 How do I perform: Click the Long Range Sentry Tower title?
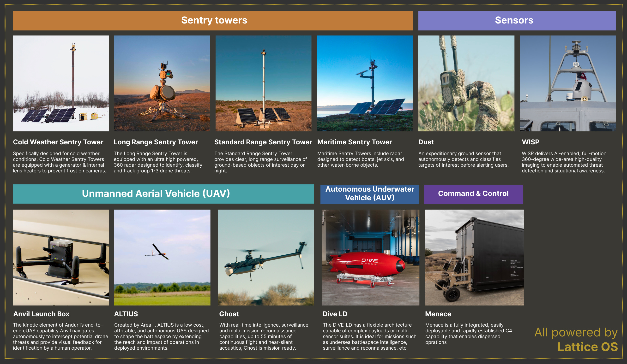(156, 142)
